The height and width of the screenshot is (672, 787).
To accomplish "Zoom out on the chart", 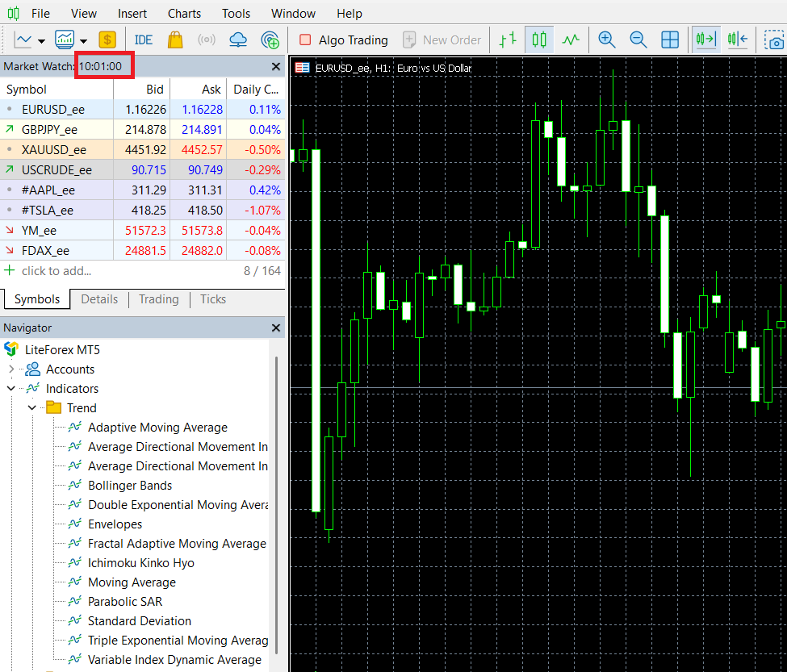I will tap(638, 40).
